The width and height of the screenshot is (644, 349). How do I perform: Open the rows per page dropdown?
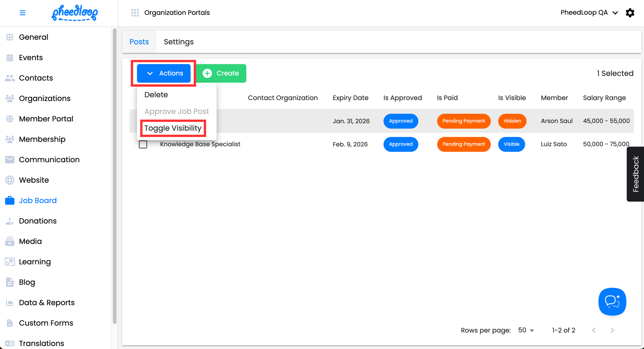tap(526, 330)
